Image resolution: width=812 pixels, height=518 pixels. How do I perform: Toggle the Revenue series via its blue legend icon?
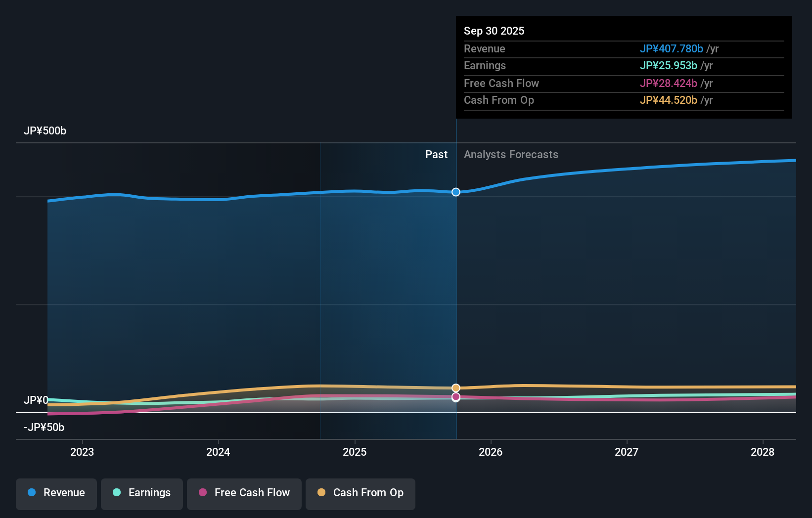tap(32, 493)
